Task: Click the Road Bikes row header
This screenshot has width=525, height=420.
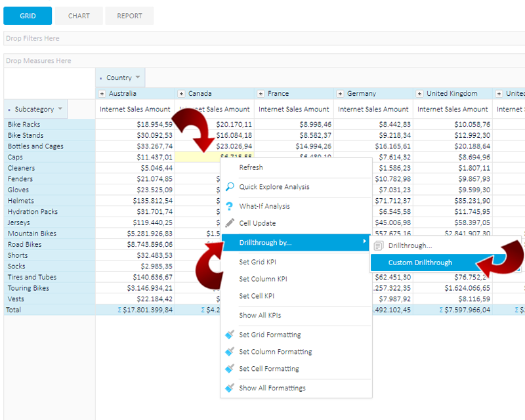Action: click(x=50, y=244)
